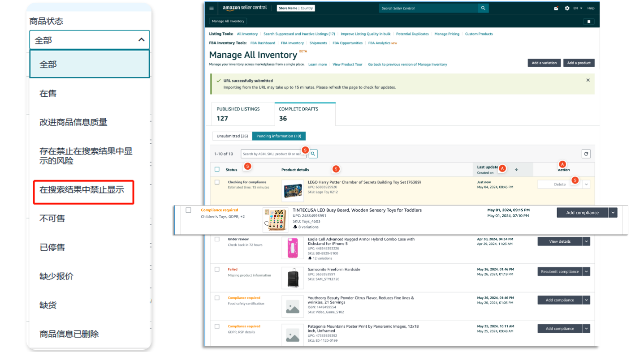
Task: Check the Eagle Cell case row checkbox
Action: tap(217, 239)
